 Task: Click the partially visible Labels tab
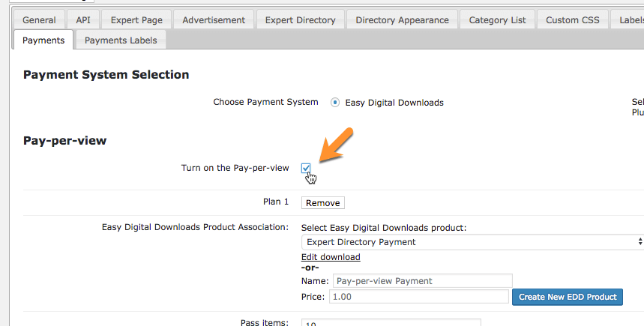point(630,20)
